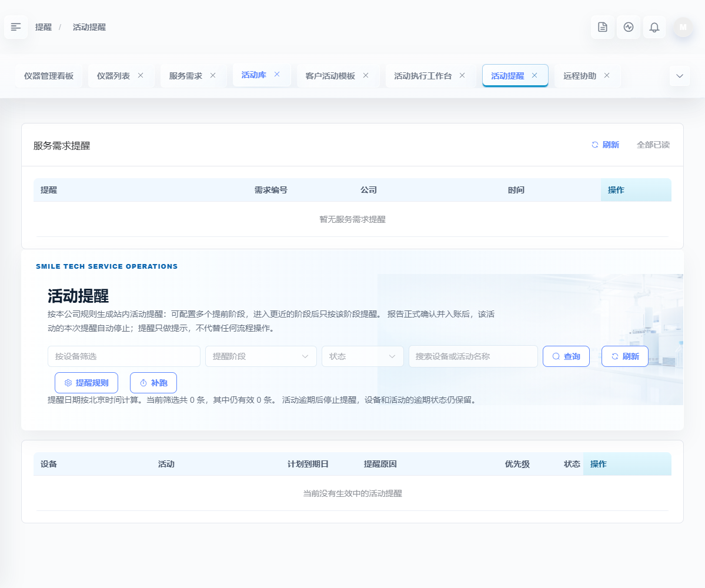Image resolution: width=705 pixels, height=588 pixels.
Task: Collapse the sidebar with the menu icon
Action: [x=16, y=27]
